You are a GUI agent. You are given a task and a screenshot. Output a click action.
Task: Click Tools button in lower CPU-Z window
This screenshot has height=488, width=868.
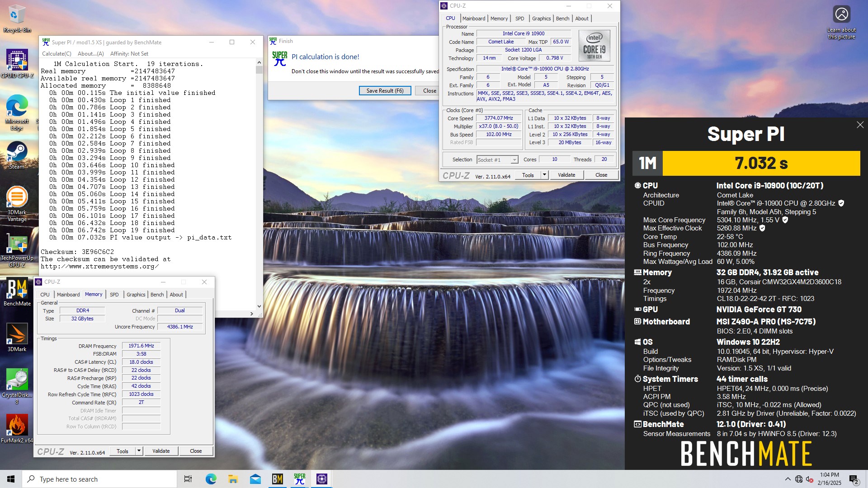pyautogui.click(x=122, y=451)
